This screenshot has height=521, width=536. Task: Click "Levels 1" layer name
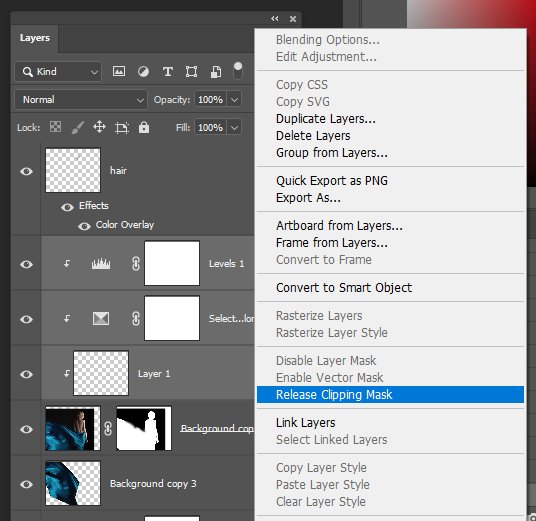(226, 264)
